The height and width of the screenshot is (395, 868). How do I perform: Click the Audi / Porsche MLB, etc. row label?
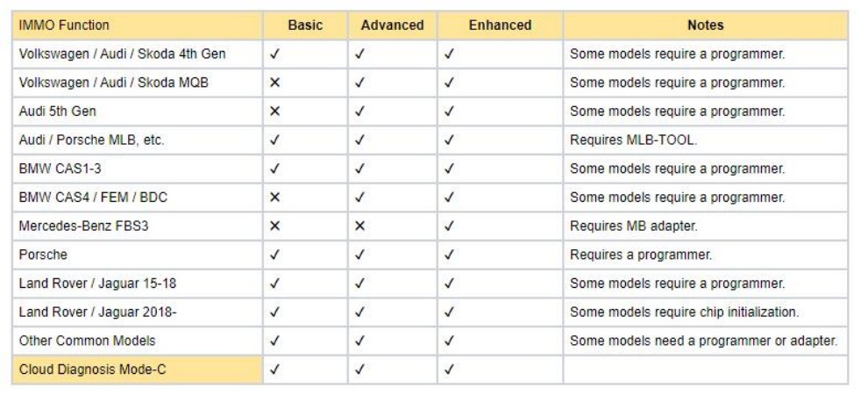[91, 140]
